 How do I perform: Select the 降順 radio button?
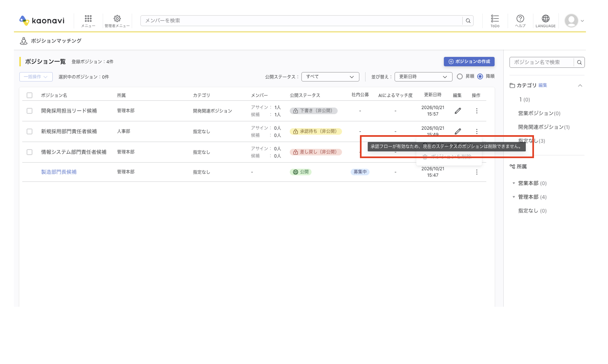[480, 76]
